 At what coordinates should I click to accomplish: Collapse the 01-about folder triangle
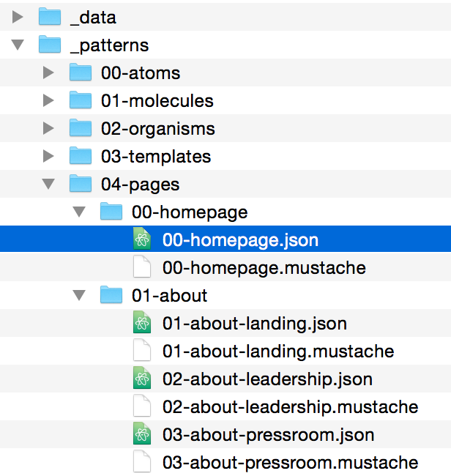pos(79,295)
